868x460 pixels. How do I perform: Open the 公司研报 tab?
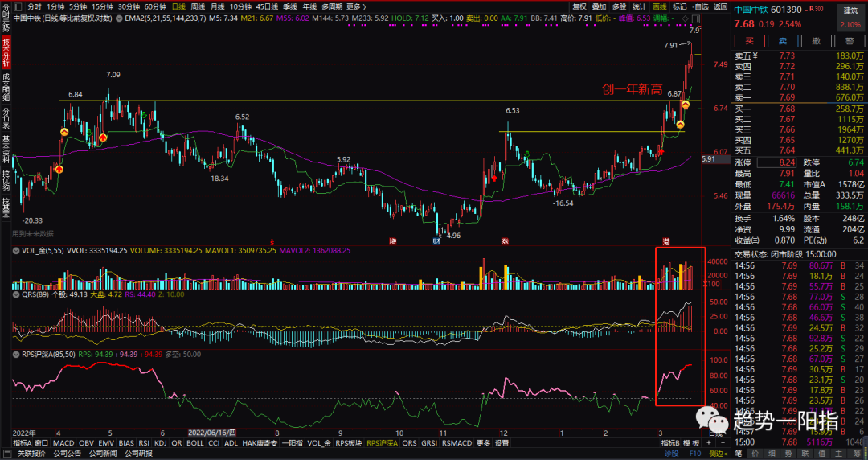pos(138,454)
